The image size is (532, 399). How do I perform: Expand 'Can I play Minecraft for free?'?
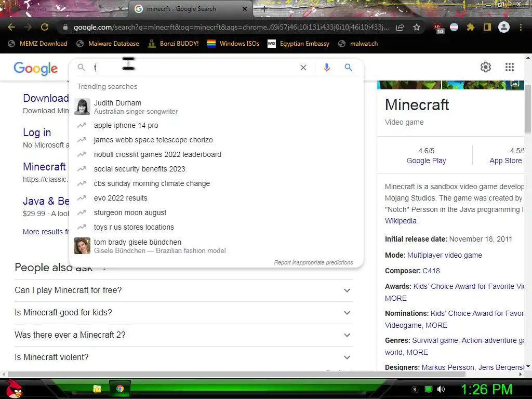184,290
